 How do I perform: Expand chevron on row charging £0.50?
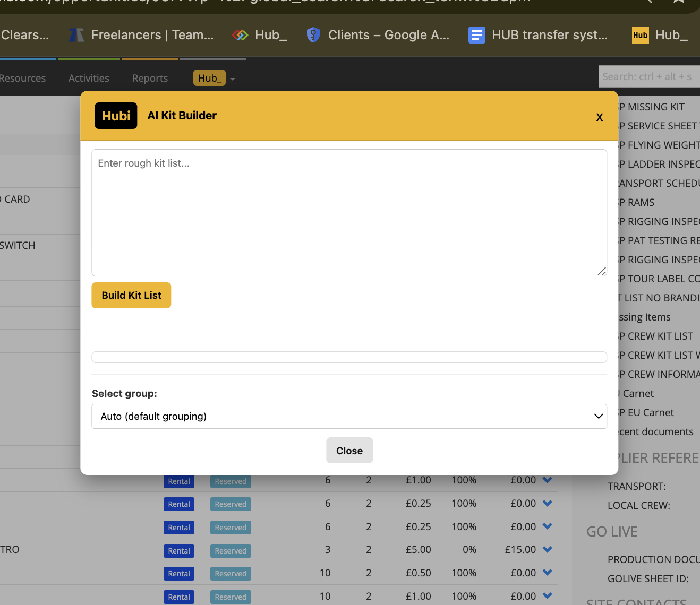(x=548, y=573)
